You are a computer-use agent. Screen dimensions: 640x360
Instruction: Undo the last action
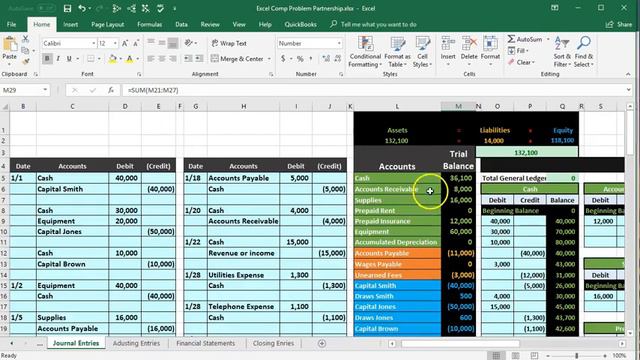coord(82,8)
